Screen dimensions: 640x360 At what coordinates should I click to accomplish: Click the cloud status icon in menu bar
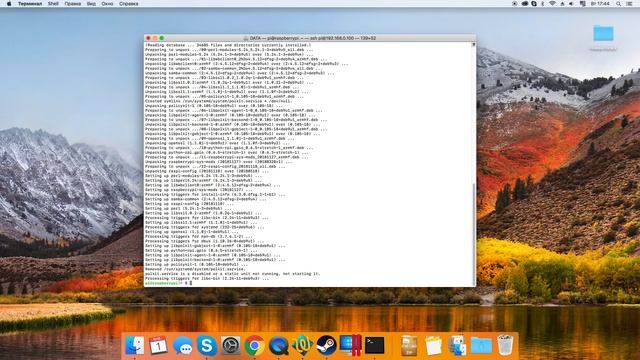point(525,4)
